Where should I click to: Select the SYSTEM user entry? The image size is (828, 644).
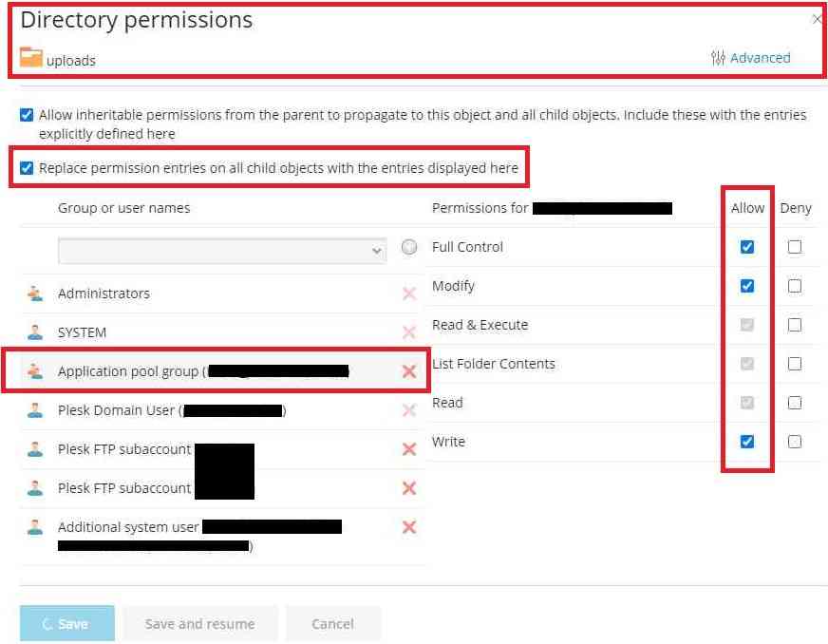pyautogui.click(x=83, y=332)
